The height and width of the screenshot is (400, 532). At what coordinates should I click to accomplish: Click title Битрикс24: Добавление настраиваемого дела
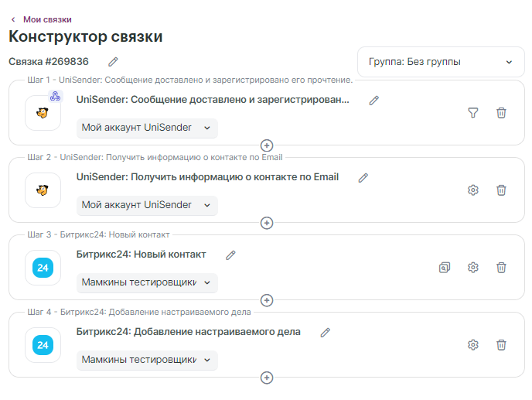point(189,332)
